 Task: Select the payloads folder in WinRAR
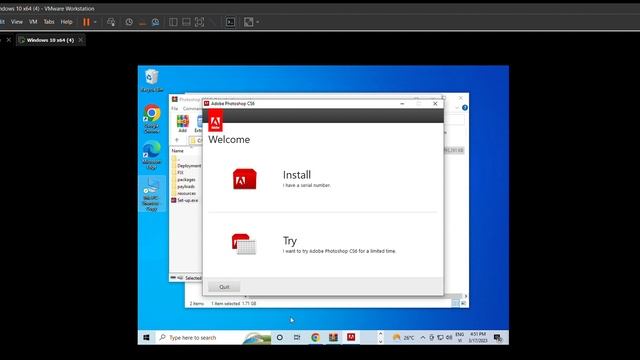click(184, 187)
